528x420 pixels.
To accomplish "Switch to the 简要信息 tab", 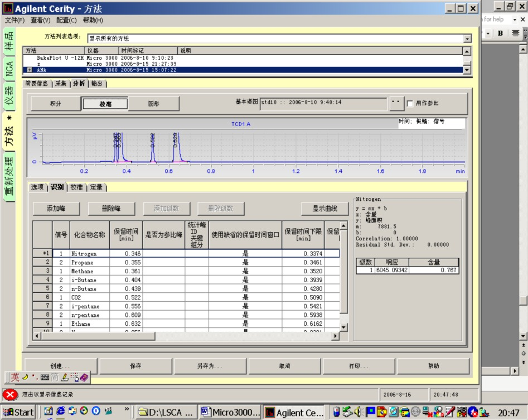I will click(37, 84).
